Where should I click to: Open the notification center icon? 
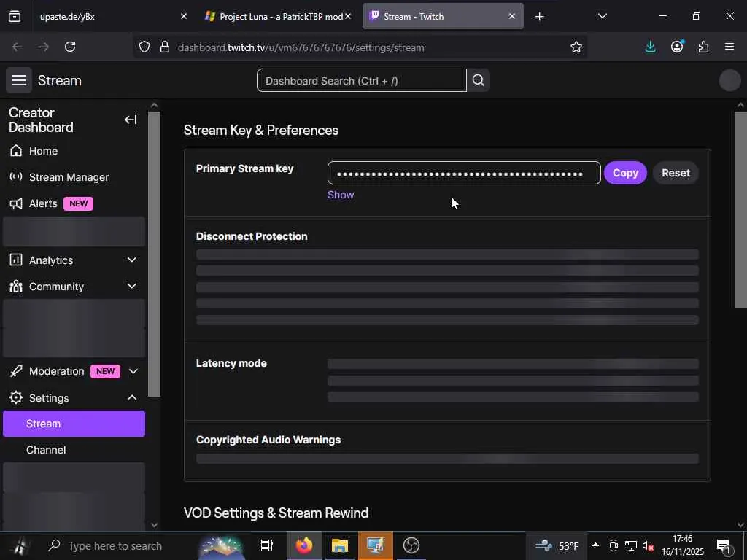(724, 545)
